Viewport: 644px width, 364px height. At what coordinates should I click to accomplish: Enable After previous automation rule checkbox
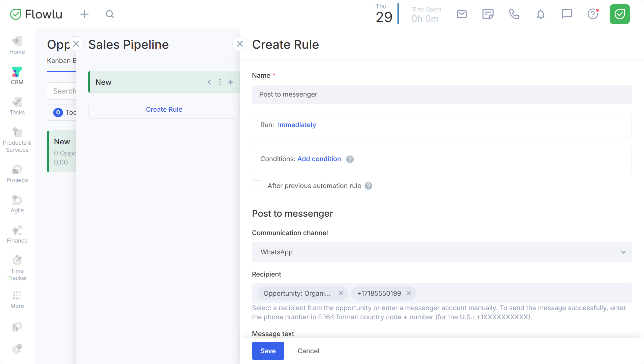pos(257,186)
